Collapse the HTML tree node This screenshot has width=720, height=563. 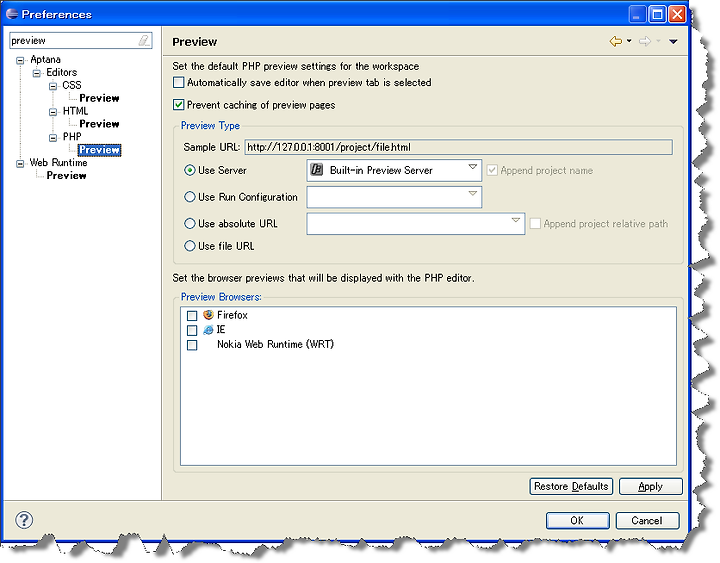click(53, 112)
